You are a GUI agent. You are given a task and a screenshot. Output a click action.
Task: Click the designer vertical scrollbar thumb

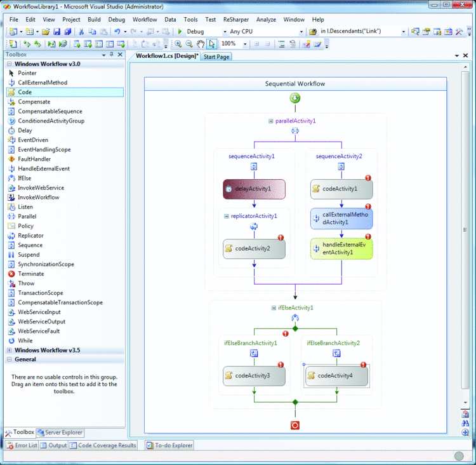click(465, 230)
